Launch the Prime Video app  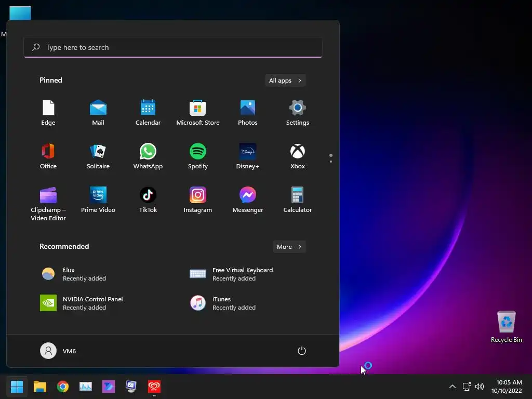click(98, 200)
